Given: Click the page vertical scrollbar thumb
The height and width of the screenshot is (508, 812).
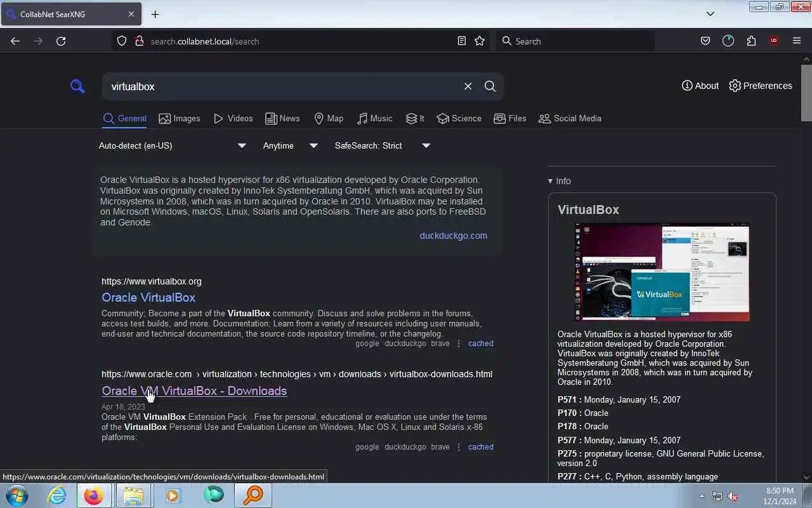Looking at the screenshot, I should tap(806, 91).
